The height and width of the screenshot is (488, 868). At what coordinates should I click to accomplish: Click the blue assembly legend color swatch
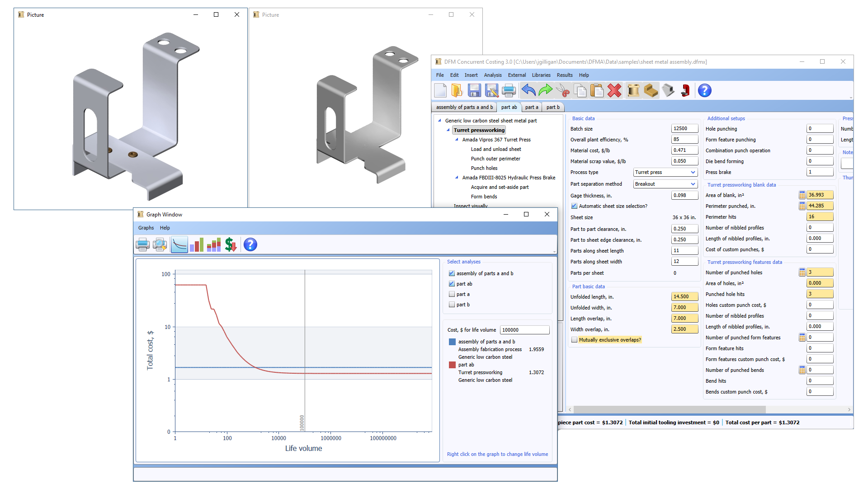click(452, 342)
